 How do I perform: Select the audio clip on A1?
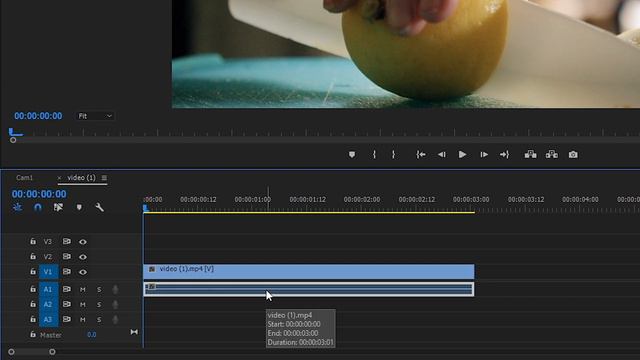(x=309, y=289)
